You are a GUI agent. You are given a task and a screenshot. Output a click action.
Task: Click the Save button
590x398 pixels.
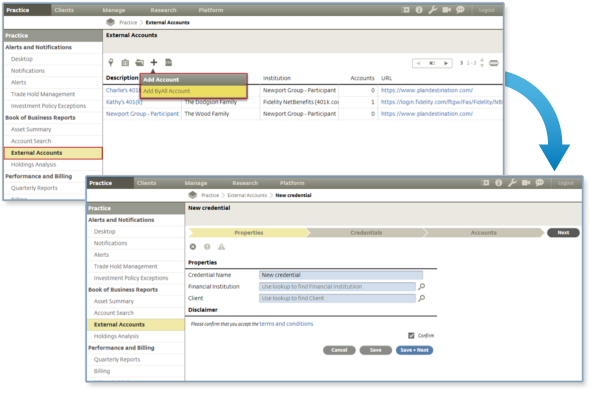tap(376, 350)
